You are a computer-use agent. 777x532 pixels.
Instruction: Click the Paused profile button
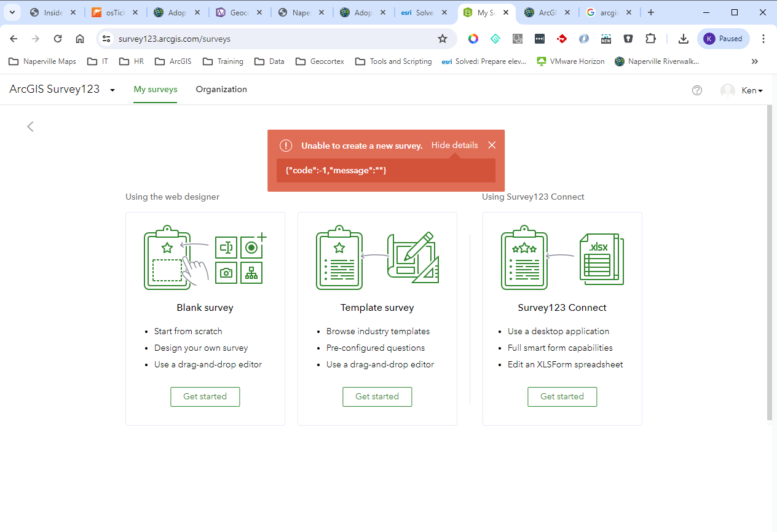(x=724, y=39)
